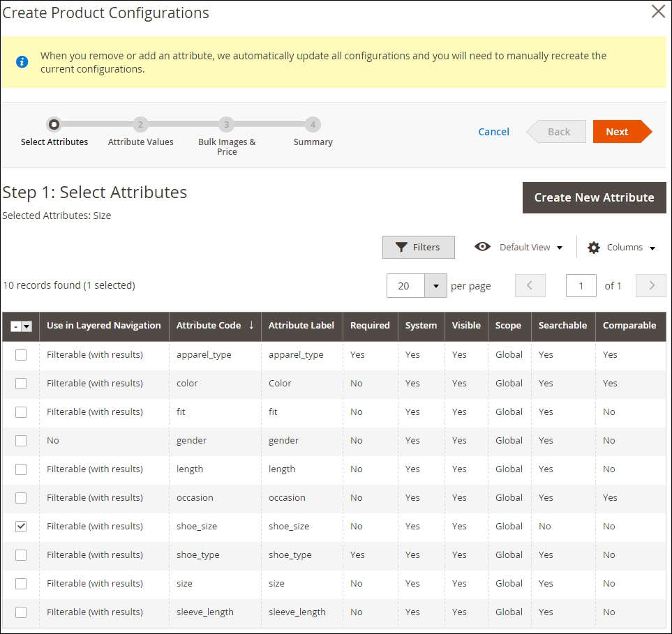Image resolution: width=672 pixels, height=634 pixels.
Task: Click the Create New Attribute button
Action: (594, 198)
